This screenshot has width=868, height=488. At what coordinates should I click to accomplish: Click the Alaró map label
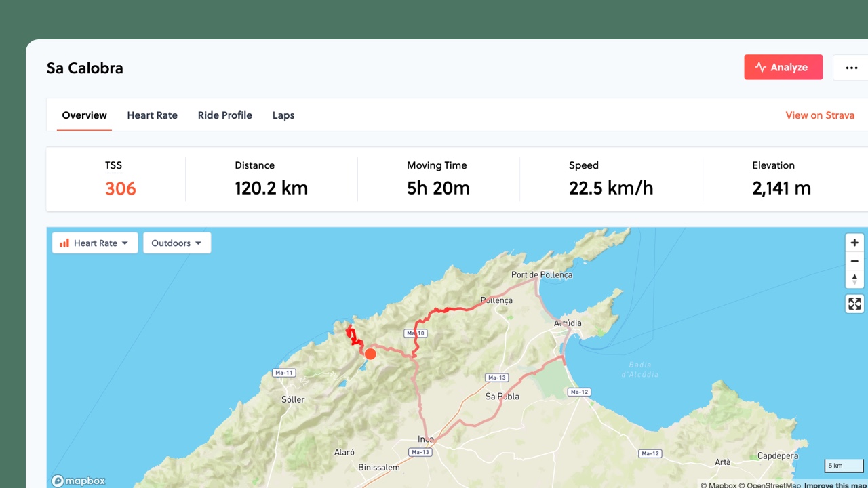point(344,452)
